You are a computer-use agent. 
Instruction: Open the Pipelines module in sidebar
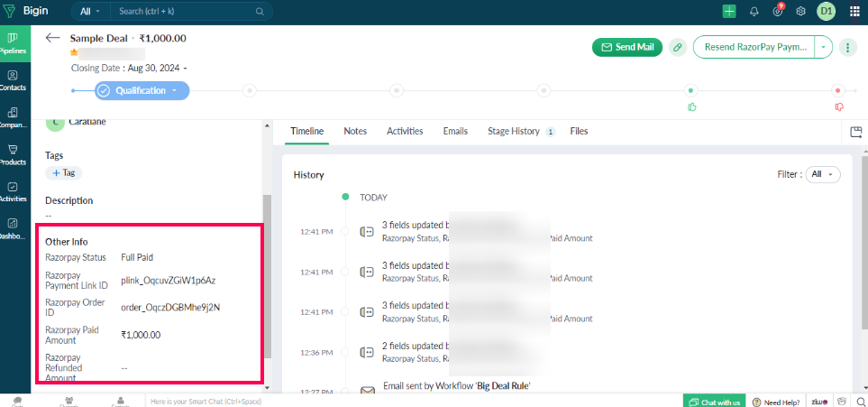(13, 43)
